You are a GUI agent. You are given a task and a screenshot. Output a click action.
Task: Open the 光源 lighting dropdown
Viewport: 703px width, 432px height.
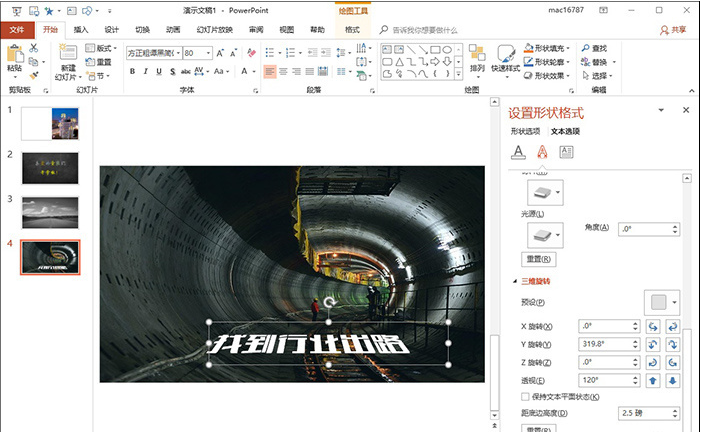point(544,235)
